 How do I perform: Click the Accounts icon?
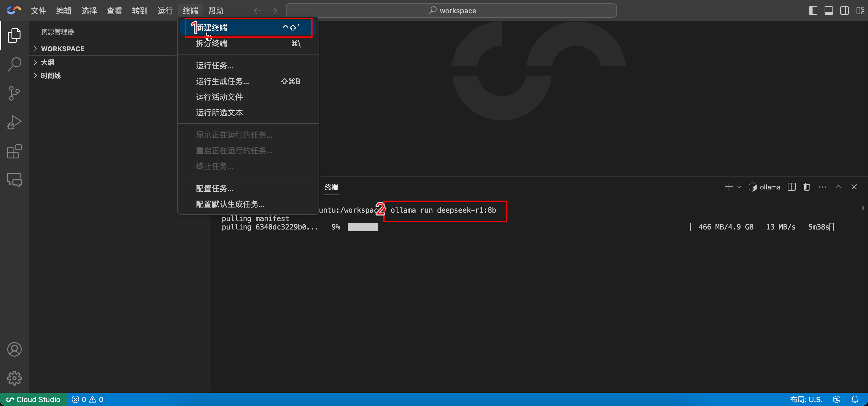(x=14, y=349)
